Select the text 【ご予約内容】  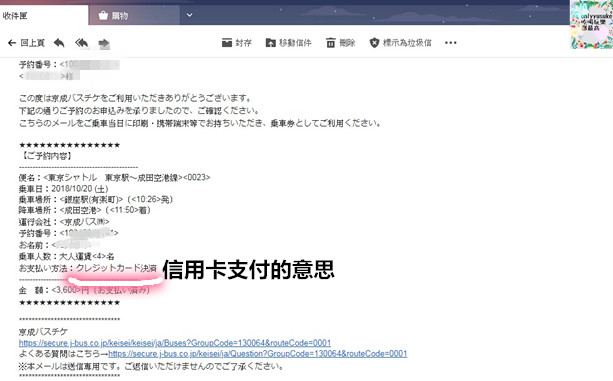(46, 156)
